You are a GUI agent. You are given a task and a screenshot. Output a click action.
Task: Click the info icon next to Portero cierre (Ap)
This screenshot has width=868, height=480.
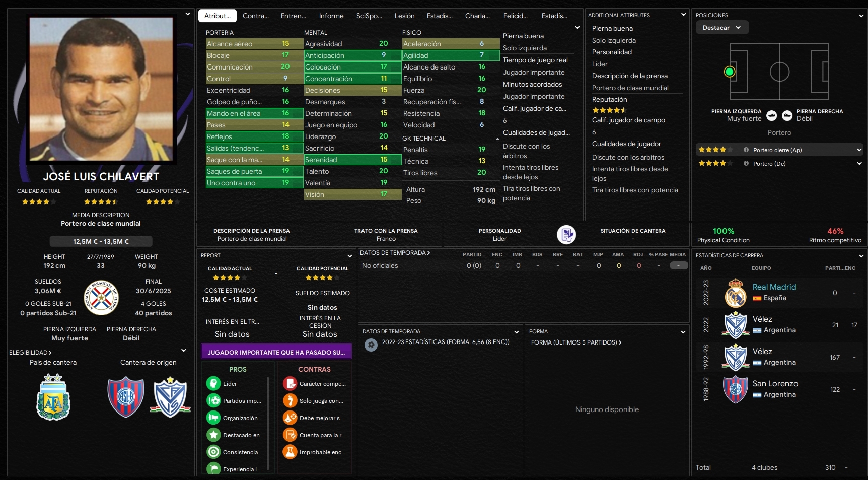(746, 150)
